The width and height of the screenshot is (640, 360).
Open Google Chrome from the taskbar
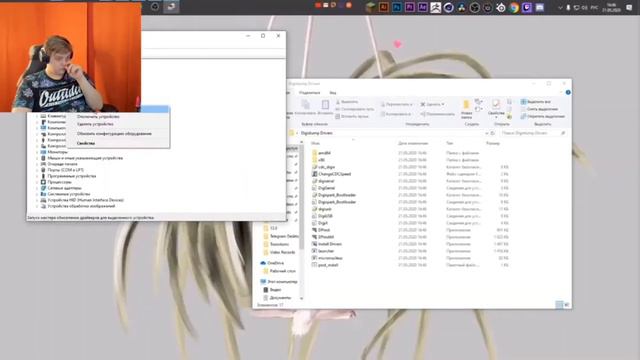(x=514, y=7)
